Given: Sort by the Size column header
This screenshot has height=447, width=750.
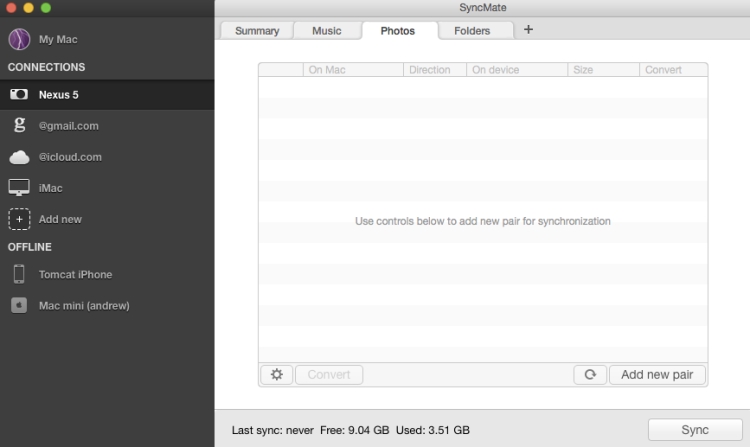Looking at the screenshot, I should click(x=604, y=70).
